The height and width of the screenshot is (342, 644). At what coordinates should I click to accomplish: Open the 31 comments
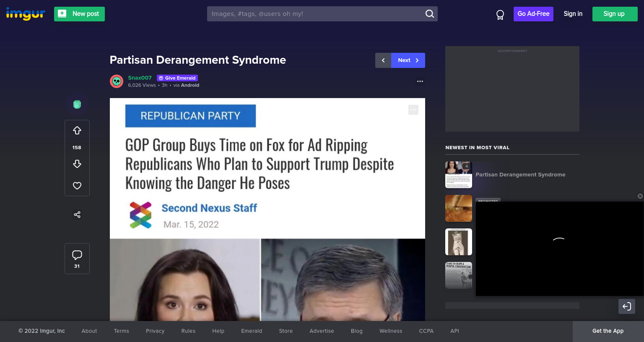77,259
